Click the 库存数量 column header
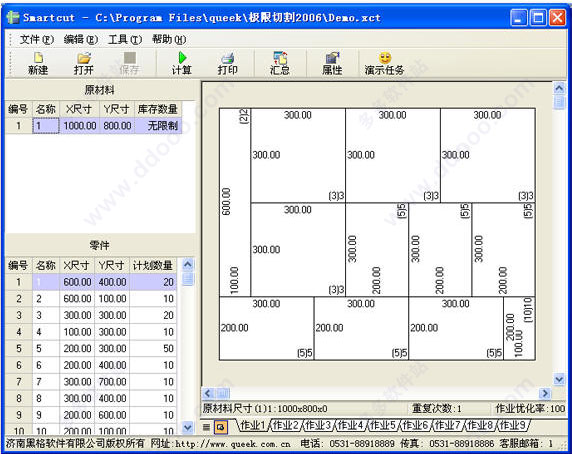This screenshot has height=454, width=572. [x=158, y=109]
